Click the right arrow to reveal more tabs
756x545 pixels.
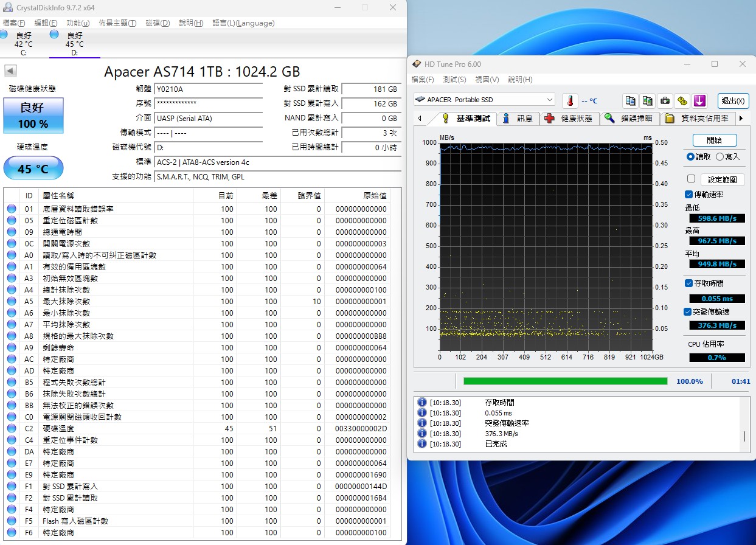pos(740,119)
